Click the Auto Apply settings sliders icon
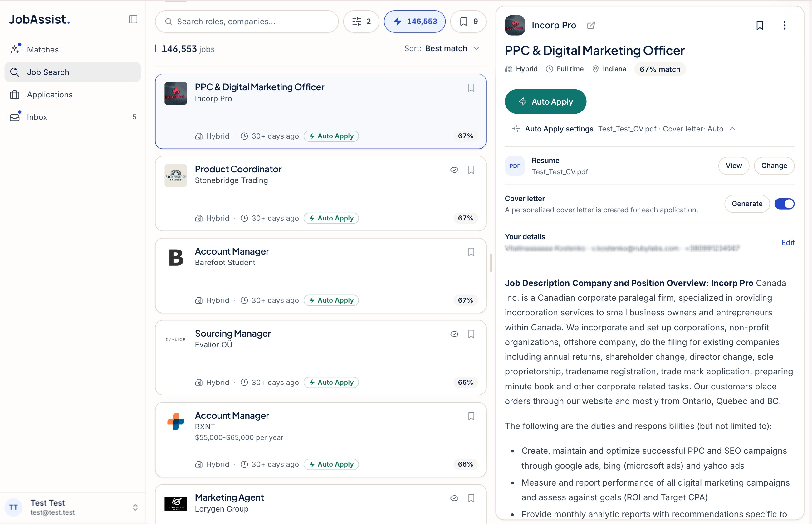 (x=516, y=129)
